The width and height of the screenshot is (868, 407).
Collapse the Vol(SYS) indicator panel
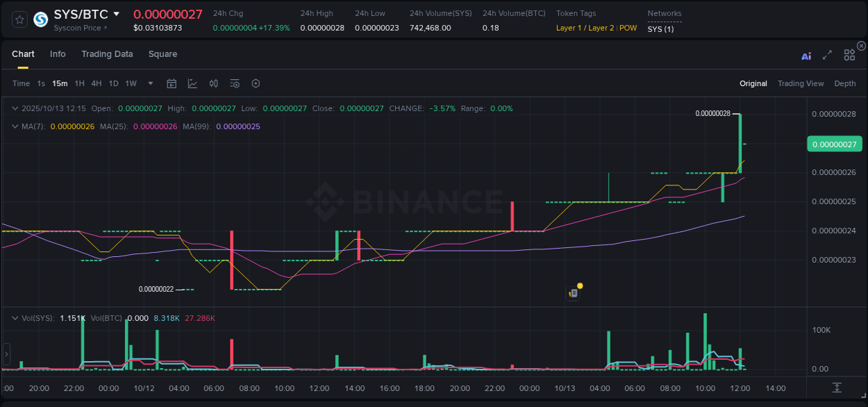tap(15, 317)
